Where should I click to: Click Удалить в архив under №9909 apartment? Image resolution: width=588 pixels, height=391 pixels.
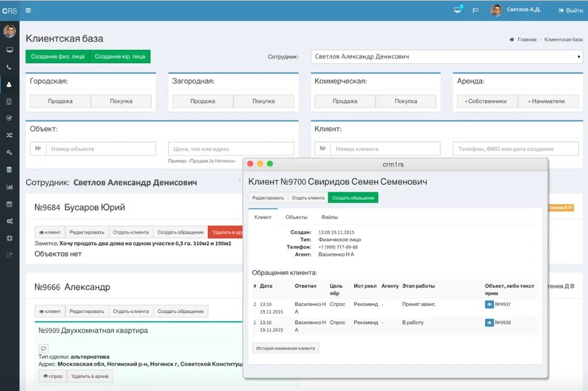click(90, 376)
